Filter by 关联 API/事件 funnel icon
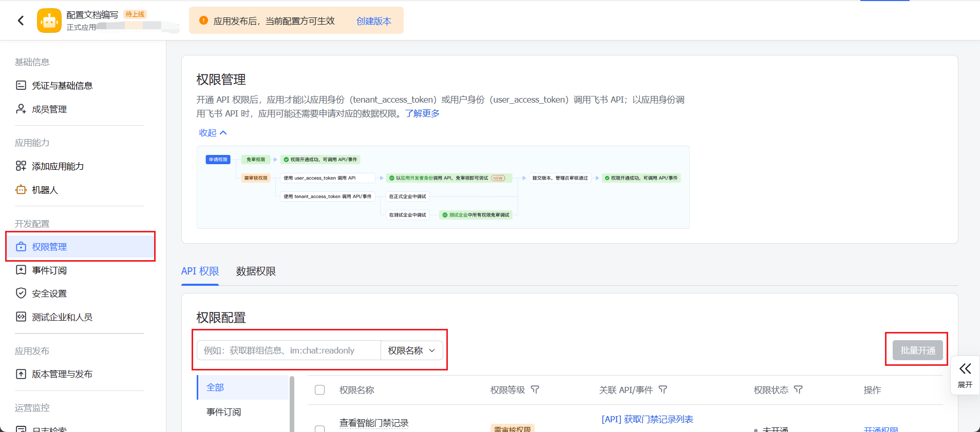The height and width of the screenshot is (432, 980). pos(663,390)
